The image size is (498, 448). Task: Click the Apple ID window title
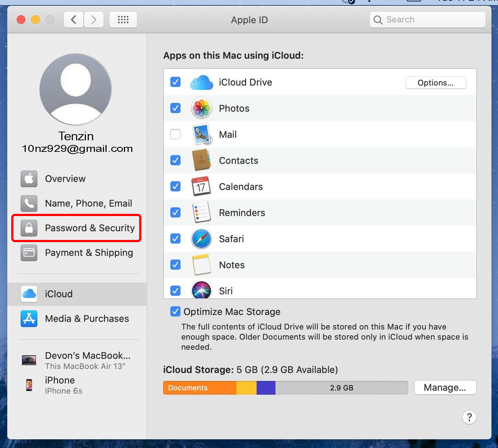249,20
